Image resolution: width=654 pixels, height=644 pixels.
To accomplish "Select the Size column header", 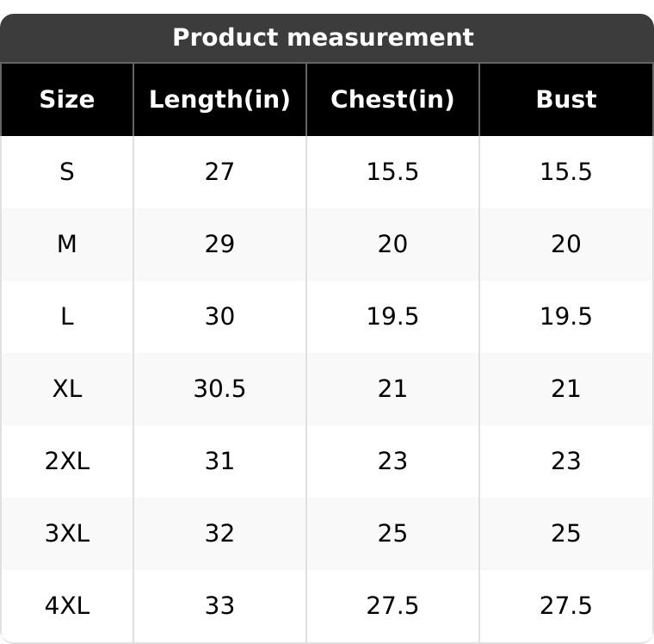I will click(x=67, y=100).
